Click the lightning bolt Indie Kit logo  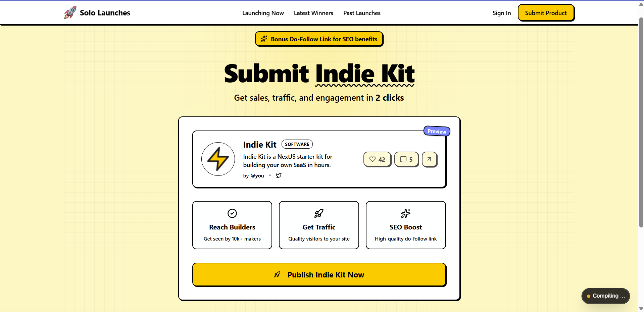[x=217, y=159]
